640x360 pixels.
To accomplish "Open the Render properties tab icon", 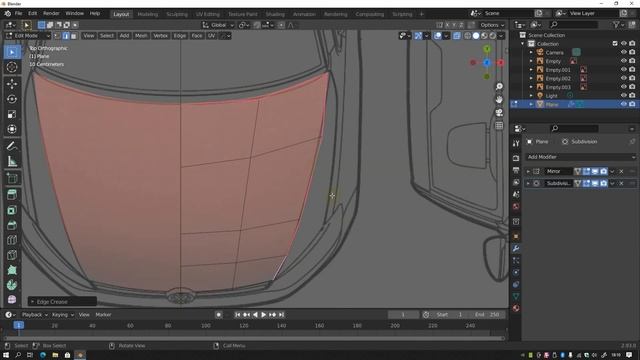I will pos(516,158).
